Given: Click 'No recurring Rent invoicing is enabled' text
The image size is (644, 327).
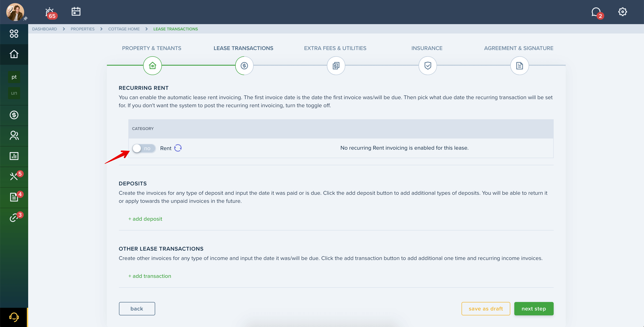Looking at the screenshot, I should click(404, 148).
